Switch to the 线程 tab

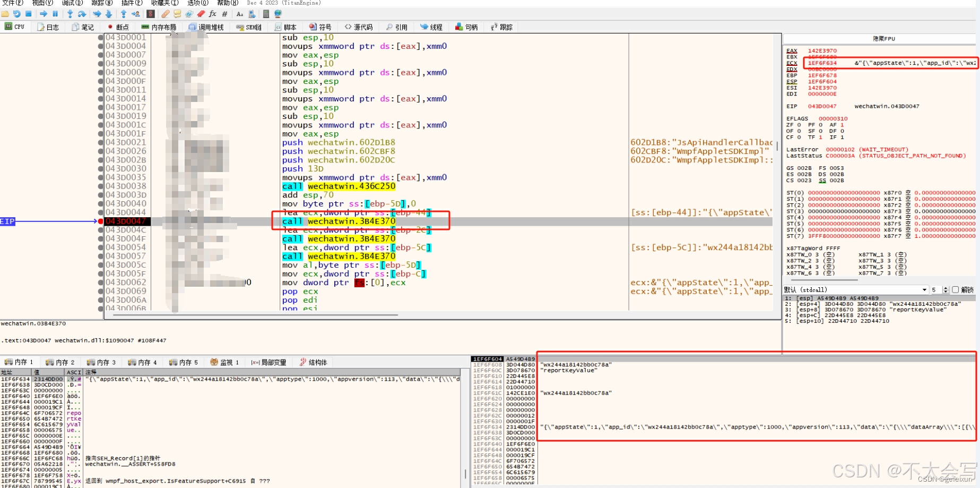click(x=431, y=27)
